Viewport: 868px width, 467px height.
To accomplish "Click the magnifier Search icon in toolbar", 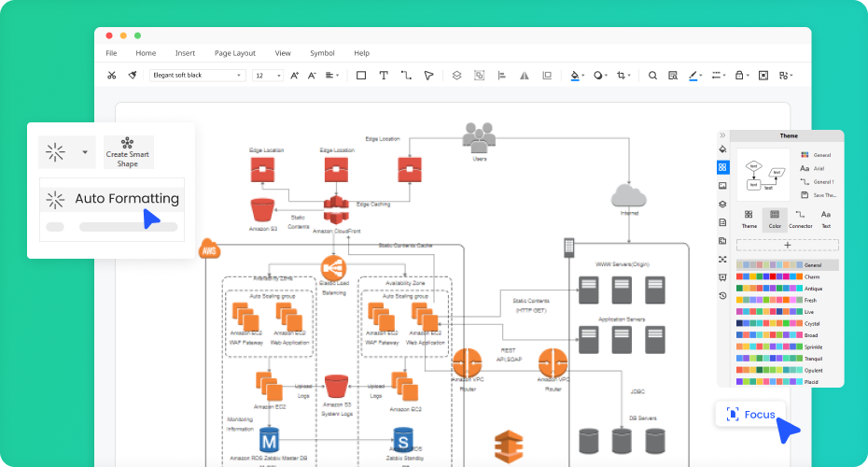I will [653, 76].
